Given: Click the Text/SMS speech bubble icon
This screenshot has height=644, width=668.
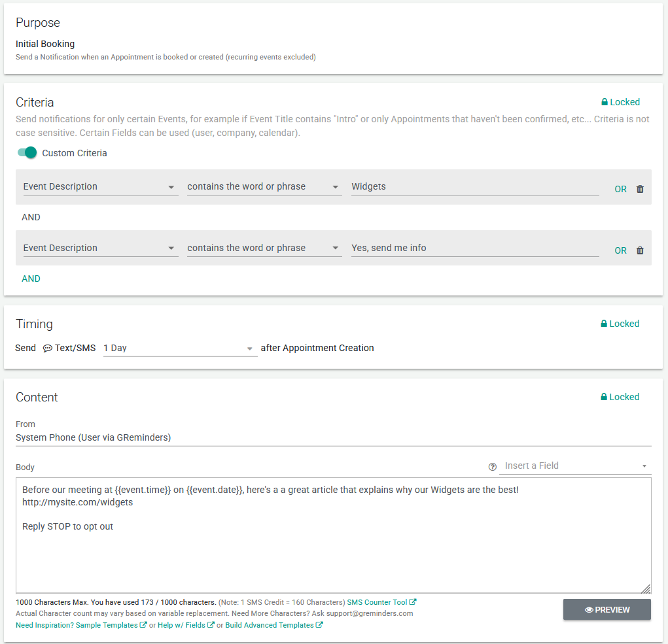Looking at the screenshot, I should click(48, 348).
